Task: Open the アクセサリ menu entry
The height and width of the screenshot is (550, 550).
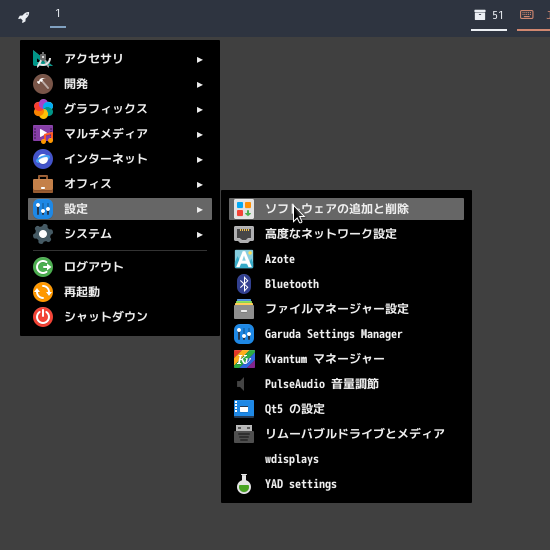Action: 120,59
